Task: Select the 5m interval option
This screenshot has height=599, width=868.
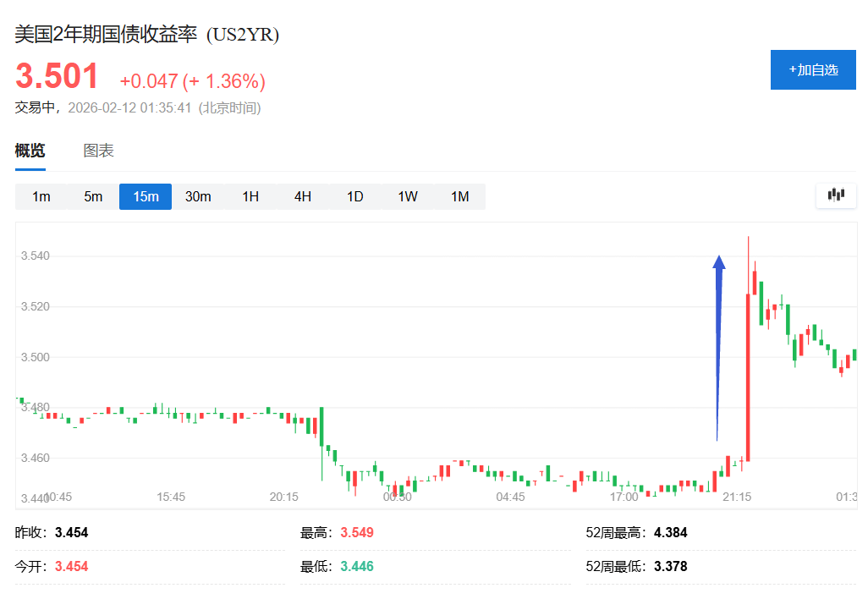Action: tap(93, 196)
